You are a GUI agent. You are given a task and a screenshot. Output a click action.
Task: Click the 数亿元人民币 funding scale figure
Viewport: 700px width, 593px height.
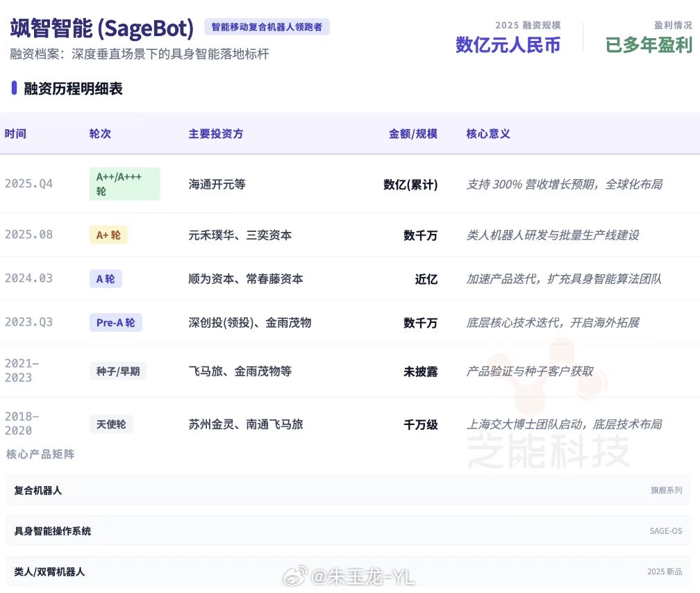pos(508,44)
